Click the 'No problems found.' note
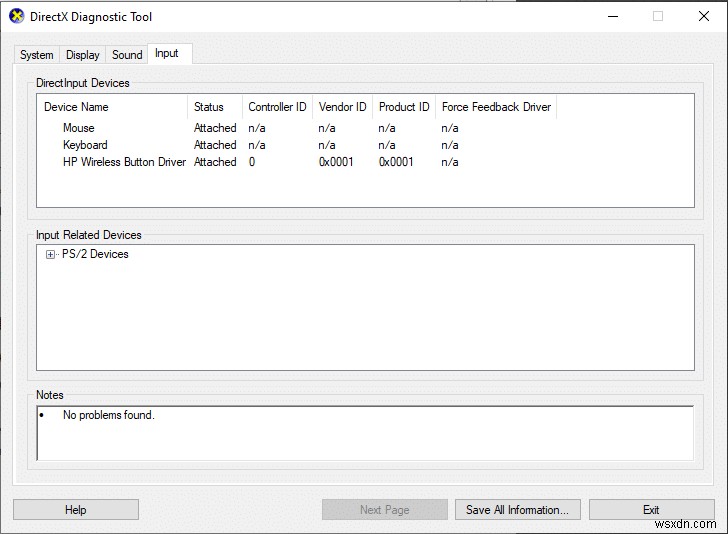The width and height of the screenshot is (728, 534). click(x=109, y=415)
